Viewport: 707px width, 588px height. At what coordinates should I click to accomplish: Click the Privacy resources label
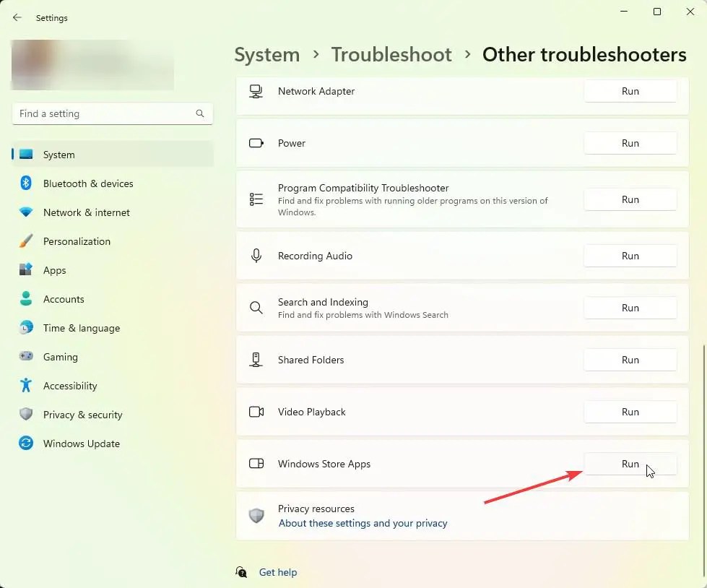click(316, 509)
